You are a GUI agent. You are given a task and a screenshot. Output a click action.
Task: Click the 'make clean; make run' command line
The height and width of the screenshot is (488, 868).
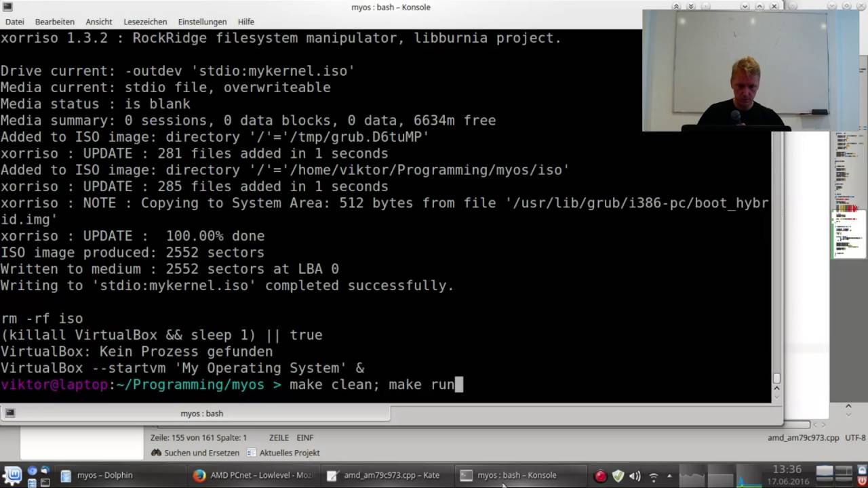(x=372, y=385)
